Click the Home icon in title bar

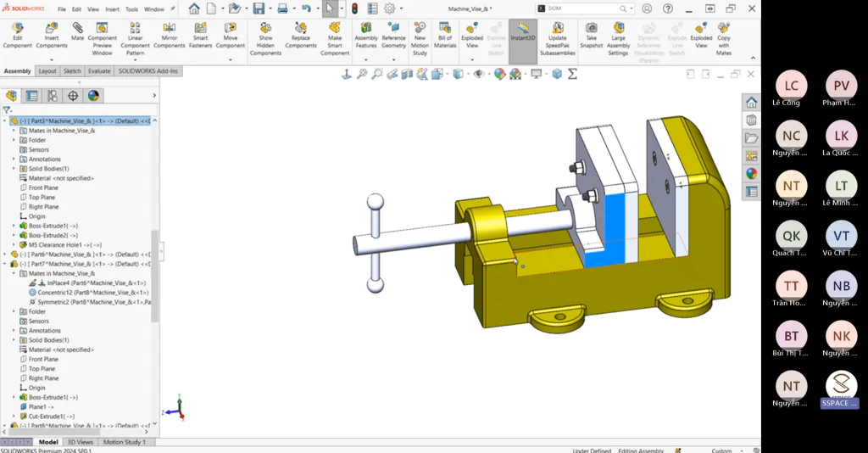pyautogui.click(x=194, y=8)
